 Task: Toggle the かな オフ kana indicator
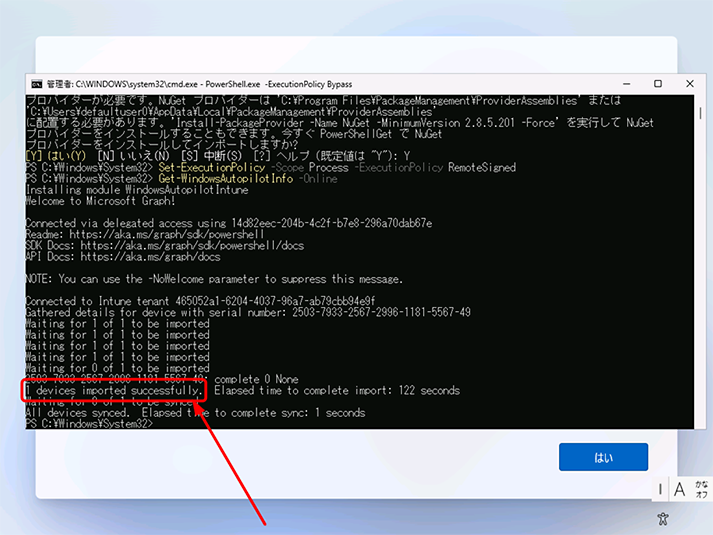pos(702,490)
